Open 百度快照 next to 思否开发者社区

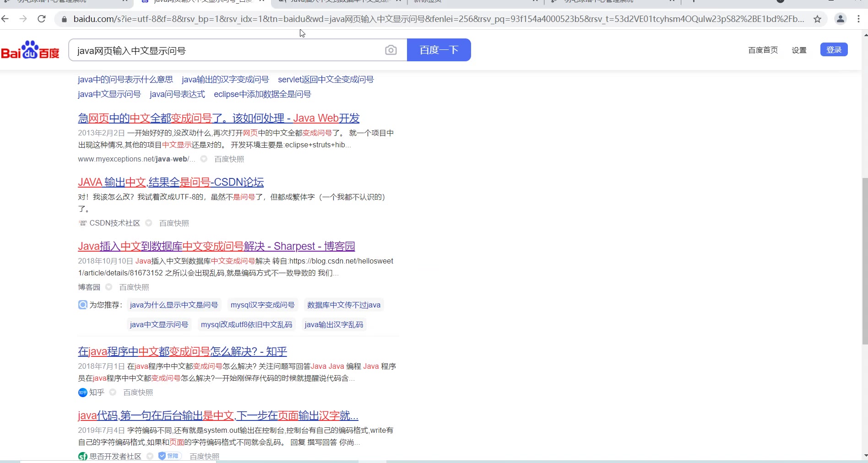205,456
